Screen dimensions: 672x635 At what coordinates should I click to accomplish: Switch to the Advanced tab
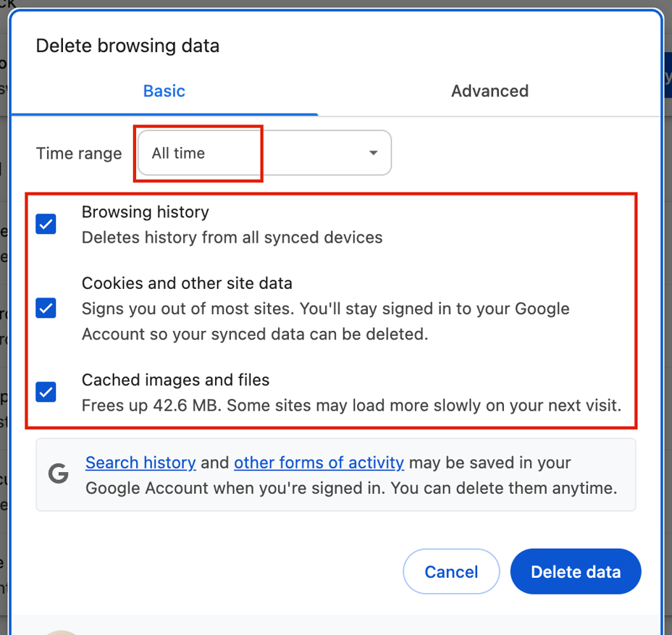pos(490,91)
